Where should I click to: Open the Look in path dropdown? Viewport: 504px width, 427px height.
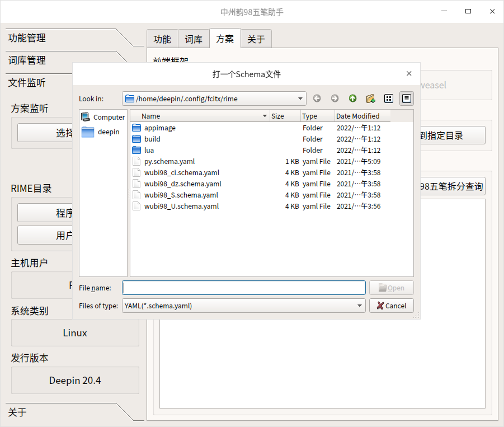(300, 98)
